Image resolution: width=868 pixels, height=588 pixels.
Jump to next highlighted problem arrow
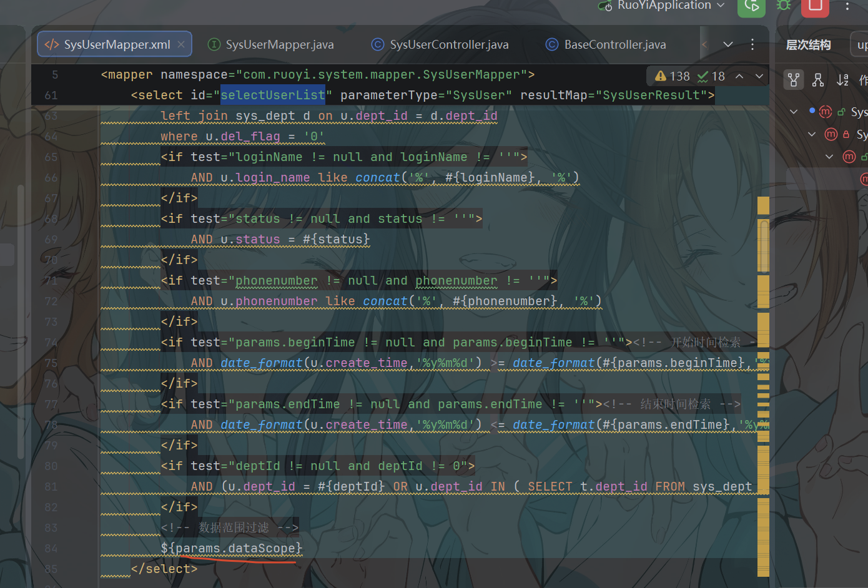pyautogui.click(x=759, y=76)
